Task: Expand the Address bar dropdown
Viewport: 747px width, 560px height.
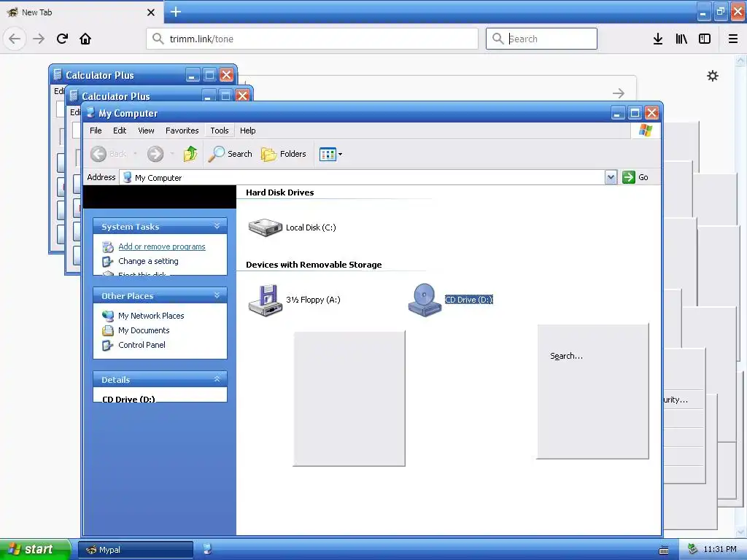Action: [611, 178]
